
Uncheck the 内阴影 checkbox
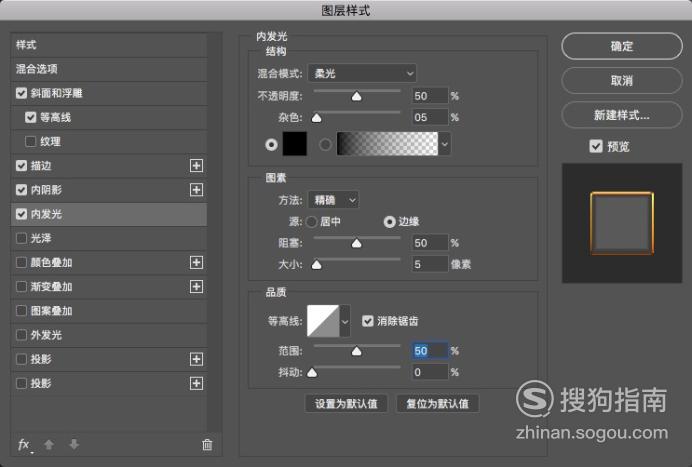pos(21,190)
